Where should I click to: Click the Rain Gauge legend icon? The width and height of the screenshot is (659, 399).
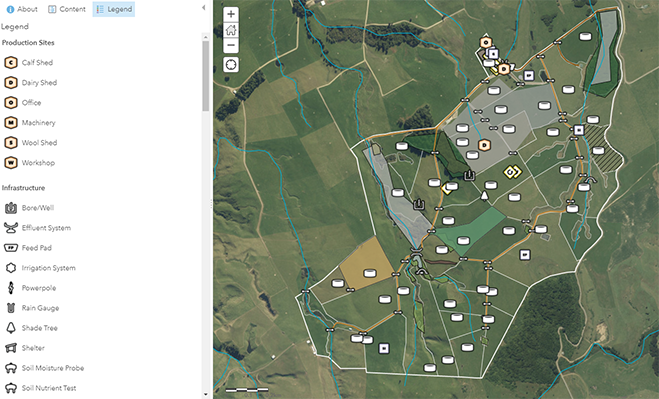click(x=11, y=308)
